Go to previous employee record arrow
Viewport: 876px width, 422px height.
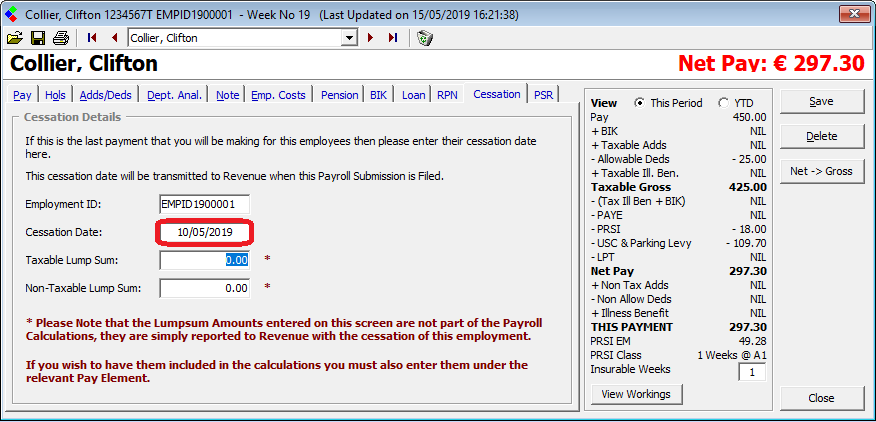point(114,38)
